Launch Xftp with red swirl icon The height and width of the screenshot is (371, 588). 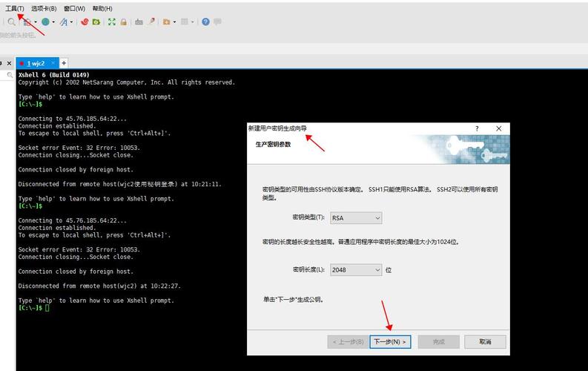[x=85, y=22]
